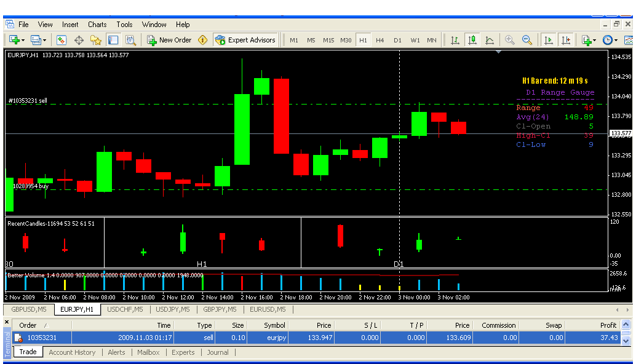Toggle the Terminal panel icon
The width and height of the screenshot is (636, 364).
click(x=113, y=40)
